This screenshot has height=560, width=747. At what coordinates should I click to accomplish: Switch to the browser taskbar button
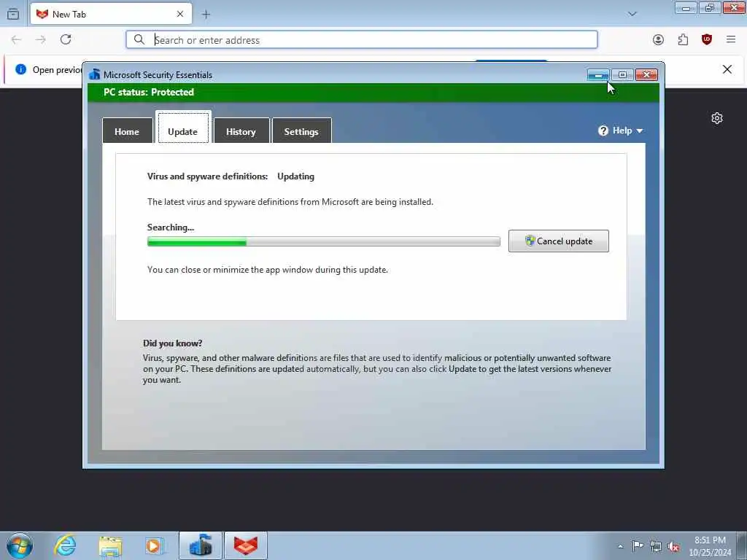(246, 545)
